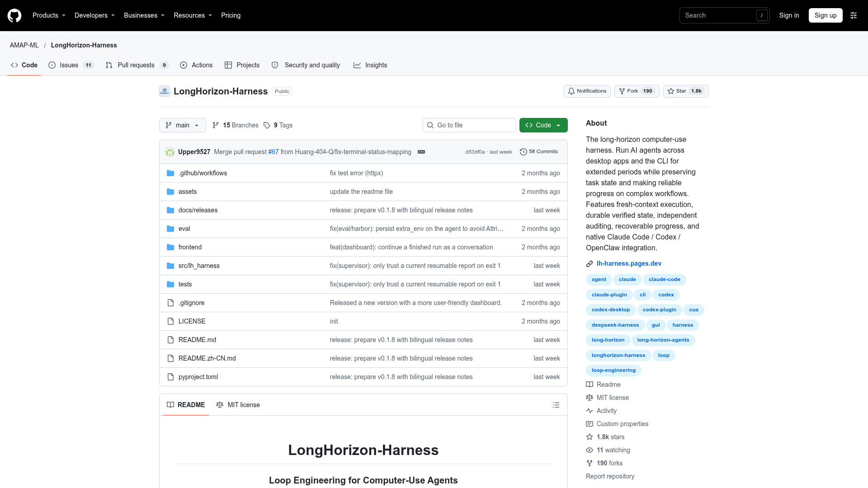
Task: Switch to the Pull requests tab
Action: (x=137, y=65)
